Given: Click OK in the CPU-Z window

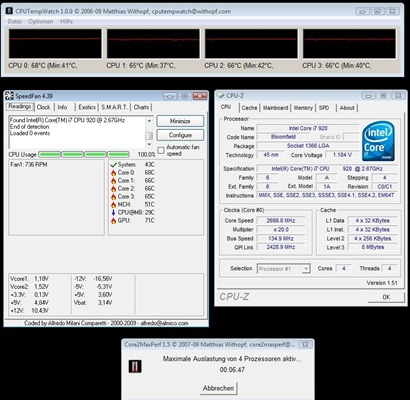Looking at the screenshot, I should [x=386, y=297].
